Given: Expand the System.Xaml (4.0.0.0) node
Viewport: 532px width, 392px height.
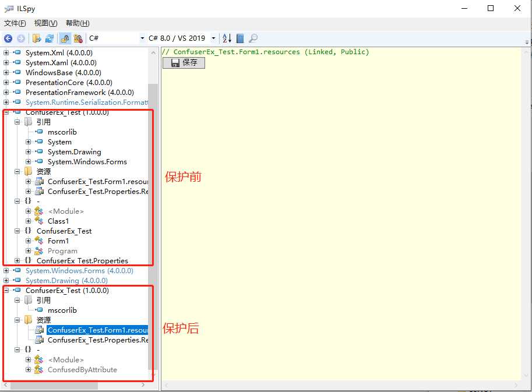Looking at the screenshot, I should [6, 62].
